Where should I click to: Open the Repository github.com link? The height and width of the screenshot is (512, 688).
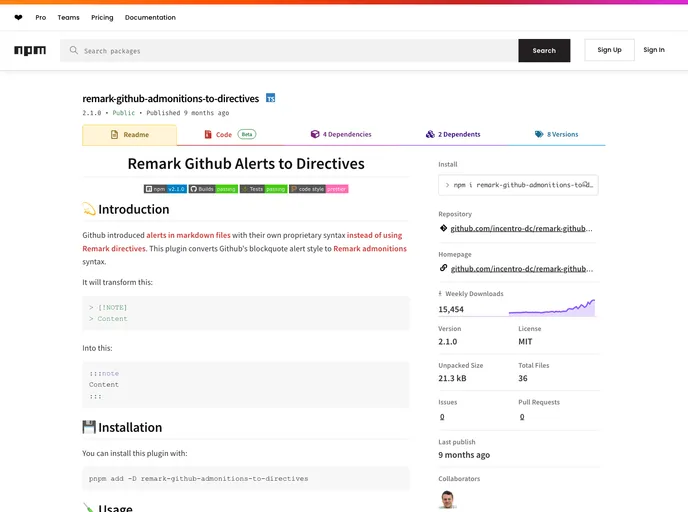(521, 228)
